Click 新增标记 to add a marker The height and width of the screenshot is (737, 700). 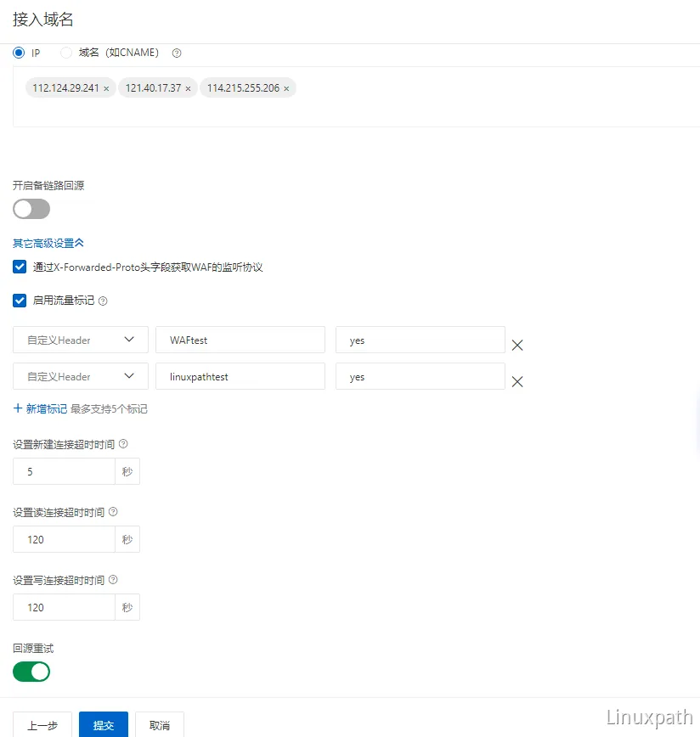click(x=40, y=408)
